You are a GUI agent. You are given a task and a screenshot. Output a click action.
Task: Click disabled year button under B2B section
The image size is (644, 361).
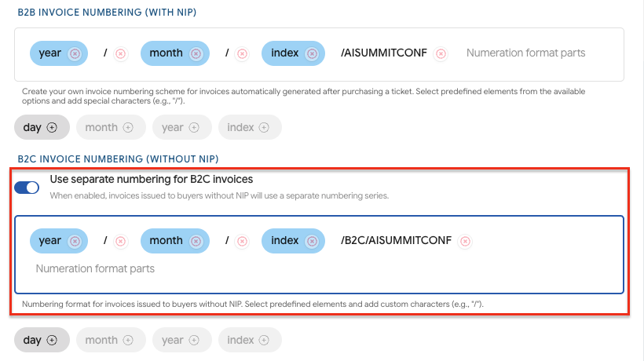[x=181, y=127]
